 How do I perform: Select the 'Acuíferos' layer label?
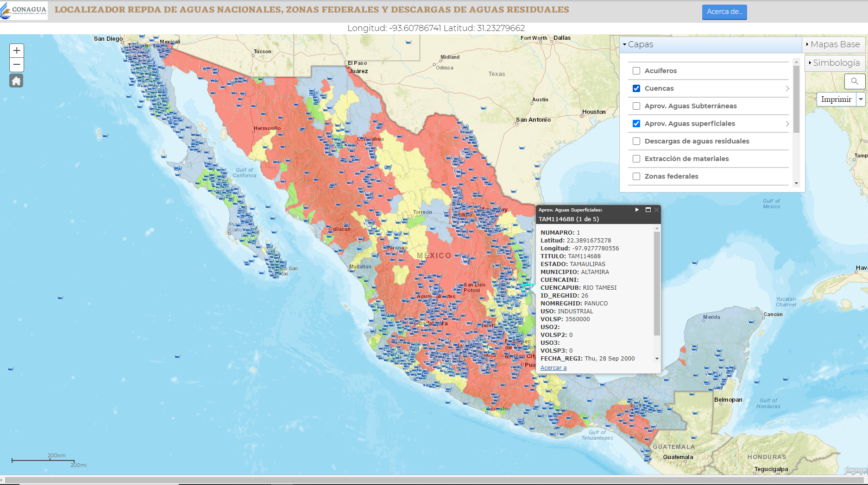(660, 71)
